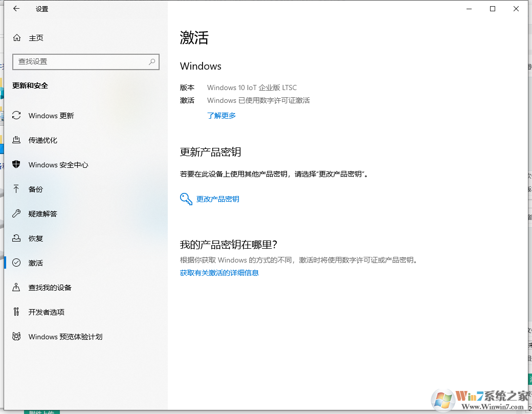Click the Windows 更新 sync icon
Viewport: 532px width, 414px height.
point(16,115)
